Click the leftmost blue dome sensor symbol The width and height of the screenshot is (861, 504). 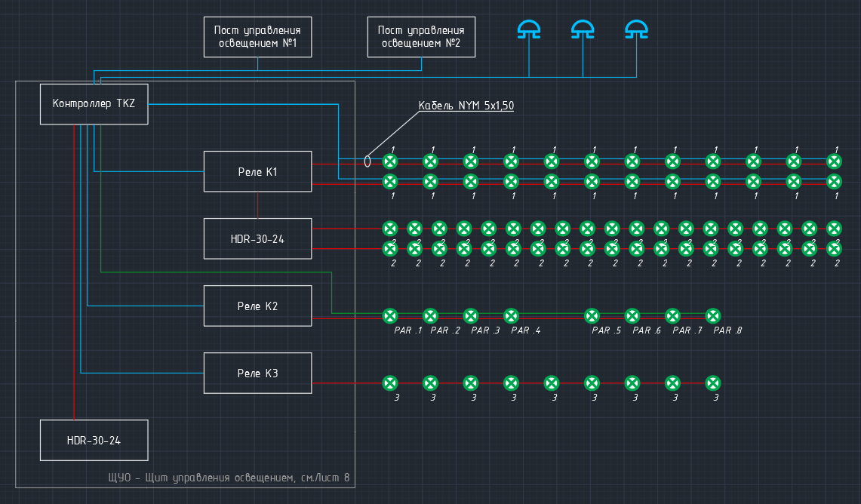[529, 30]
